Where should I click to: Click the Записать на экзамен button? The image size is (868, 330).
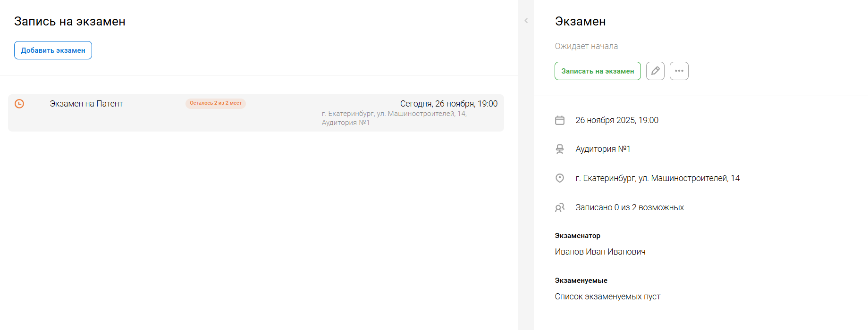pyautogui.click(x=598, y=71)
